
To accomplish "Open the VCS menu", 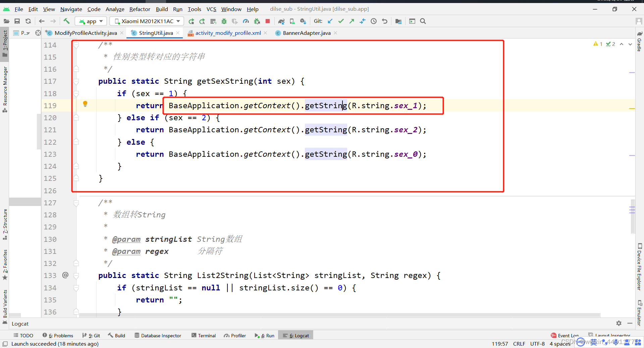I will [x=211, y=9].
